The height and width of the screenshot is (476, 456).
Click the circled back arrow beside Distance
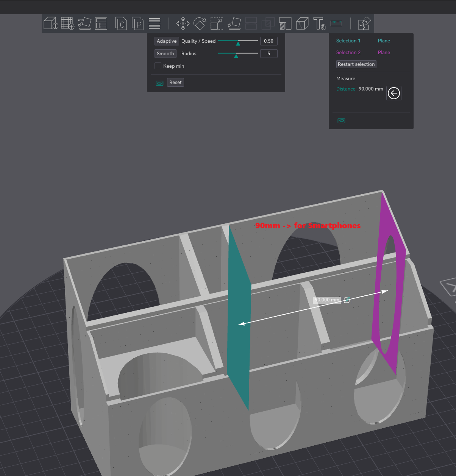394,93
